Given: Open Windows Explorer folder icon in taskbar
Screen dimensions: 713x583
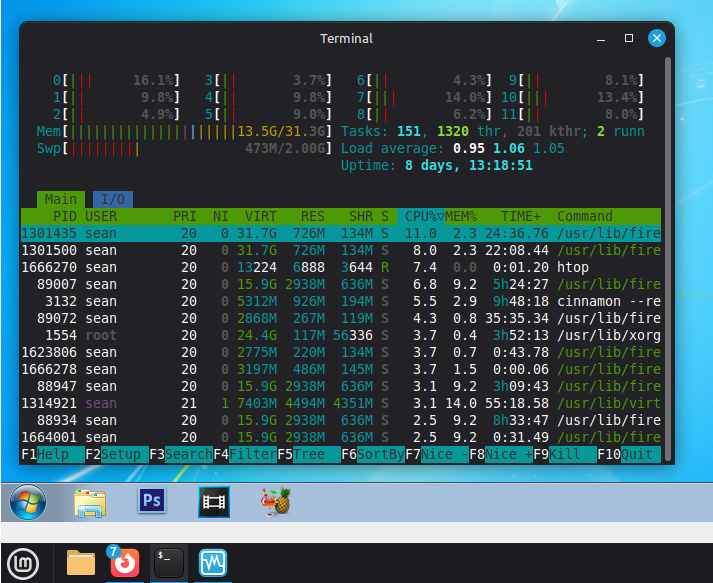Looking at the screenshot, I should [90, 503].
